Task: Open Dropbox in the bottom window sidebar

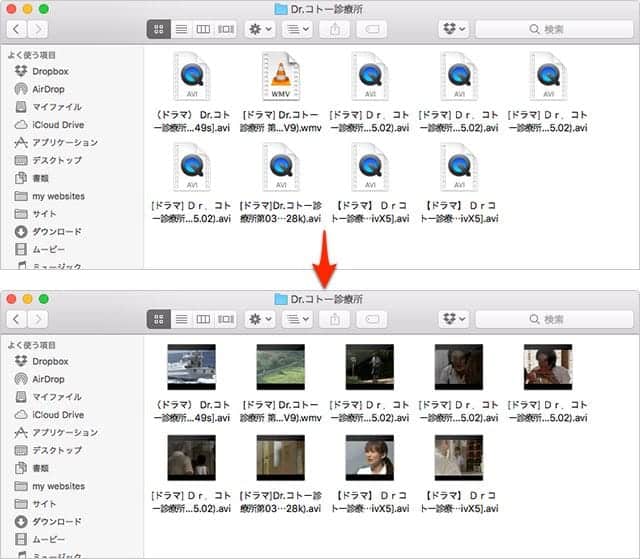Action: pos(42,362)
